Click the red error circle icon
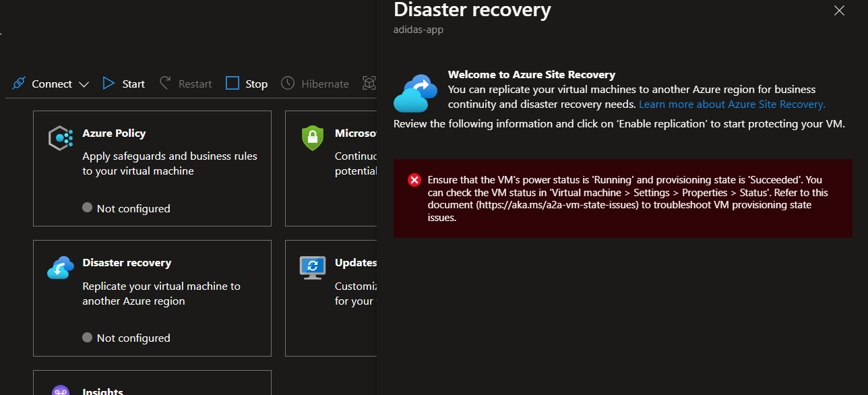Viewport: 868px width, 395px height. 414,180
